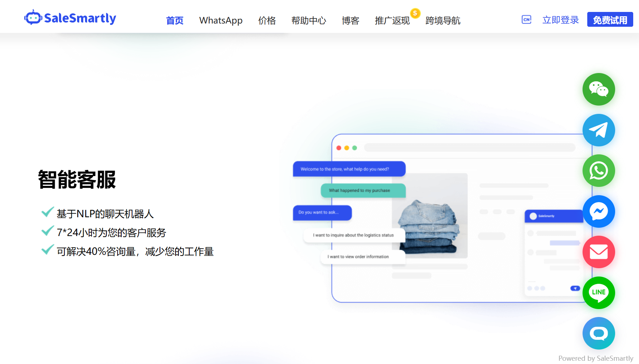The height and width of the screenshot is (364, 639).
Task: Click the 立即登录 login link
Action: pos(560,20)
